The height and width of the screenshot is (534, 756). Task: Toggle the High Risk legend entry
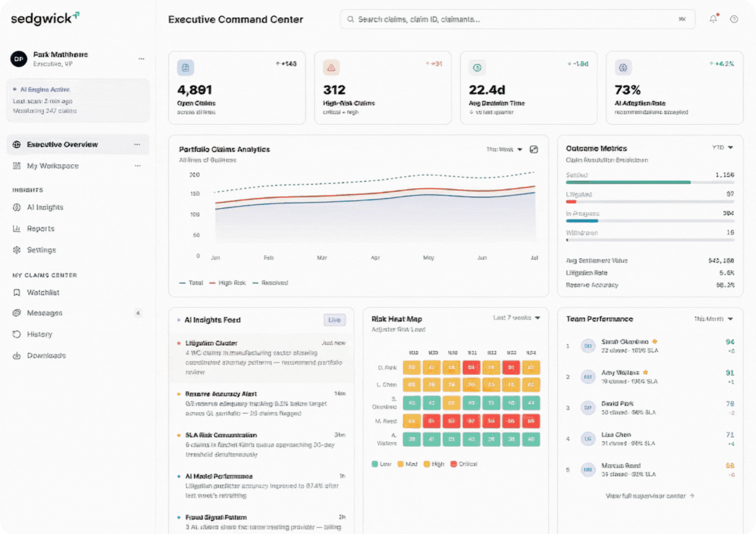click(x=227, y=283)
